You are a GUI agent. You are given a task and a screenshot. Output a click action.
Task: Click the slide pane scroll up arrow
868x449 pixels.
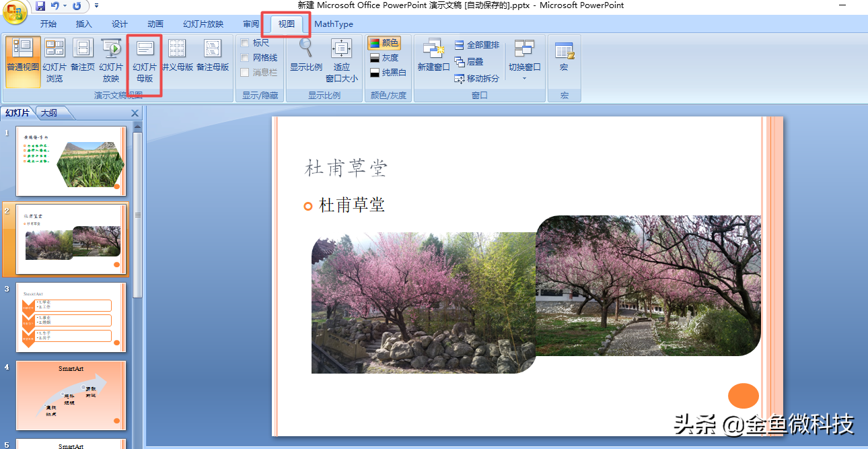pos(137,126)
